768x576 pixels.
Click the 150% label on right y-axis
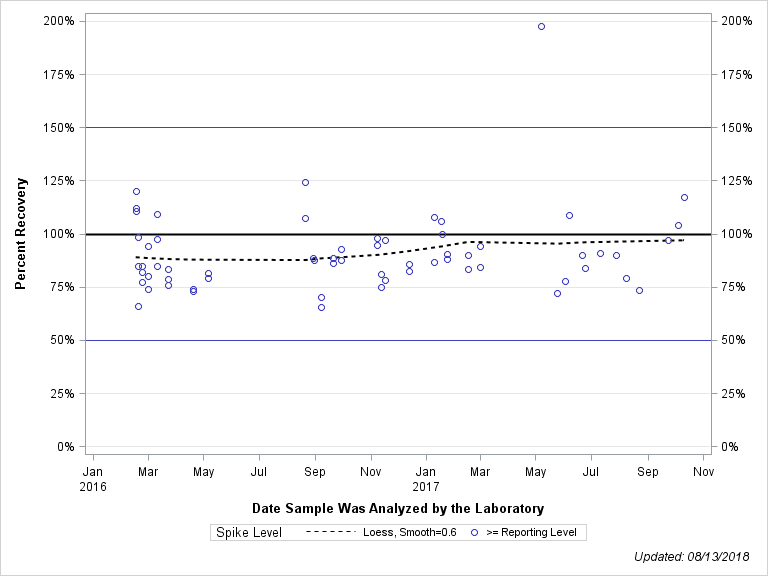pos(737,127)
